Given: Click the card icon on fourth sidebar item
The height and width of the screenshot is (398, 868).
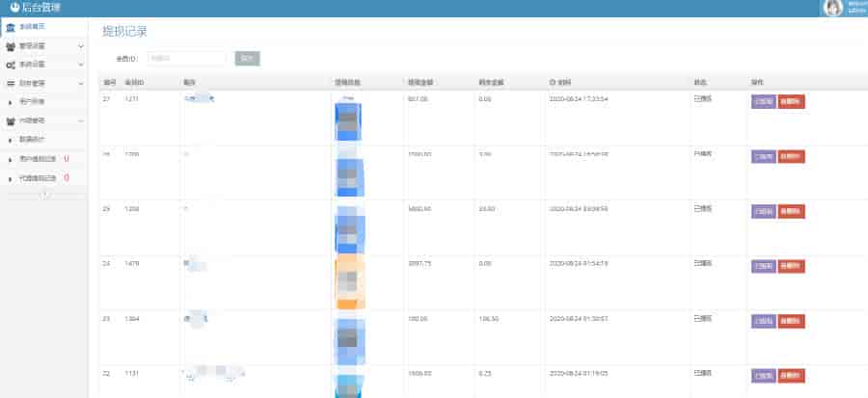Looking at the screenshot, I should click(10, 83).
